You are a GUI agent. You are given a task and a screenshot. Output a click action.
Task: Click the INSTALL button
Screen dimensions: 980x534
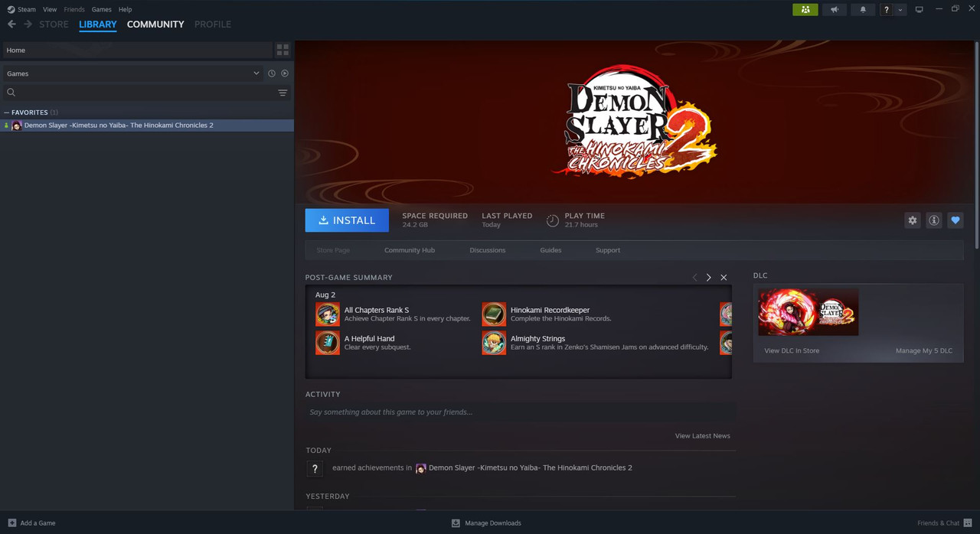[347, 220]
